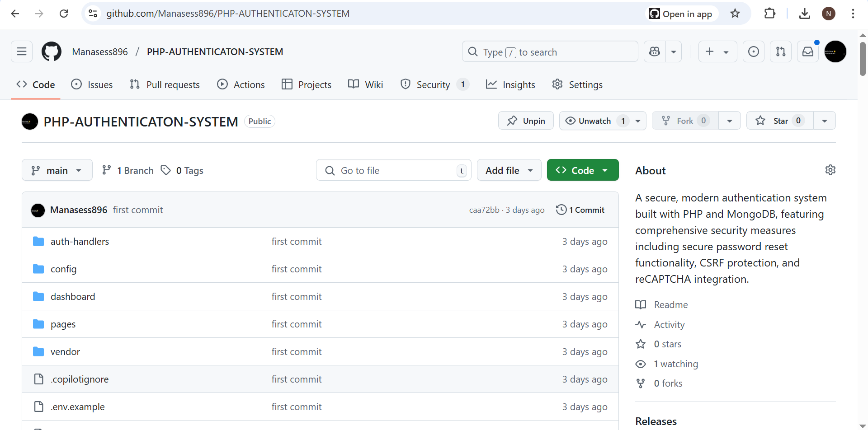
Task: Open the issues icon in header
Action: [x=754, y=51]
